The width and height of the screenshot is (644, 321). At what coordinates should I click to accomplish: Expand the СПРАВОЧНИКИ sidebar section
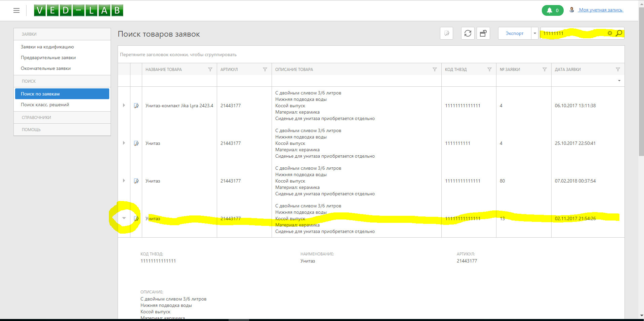click(62, 118)
